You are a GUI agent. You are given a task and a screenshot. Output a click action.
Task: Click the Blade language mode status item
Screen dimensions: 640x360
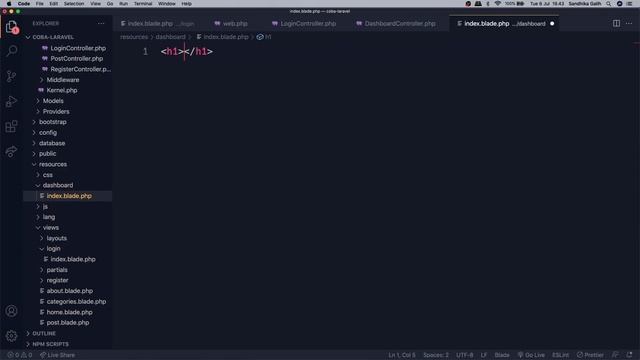pyautogui.click(x=502, y=355)
